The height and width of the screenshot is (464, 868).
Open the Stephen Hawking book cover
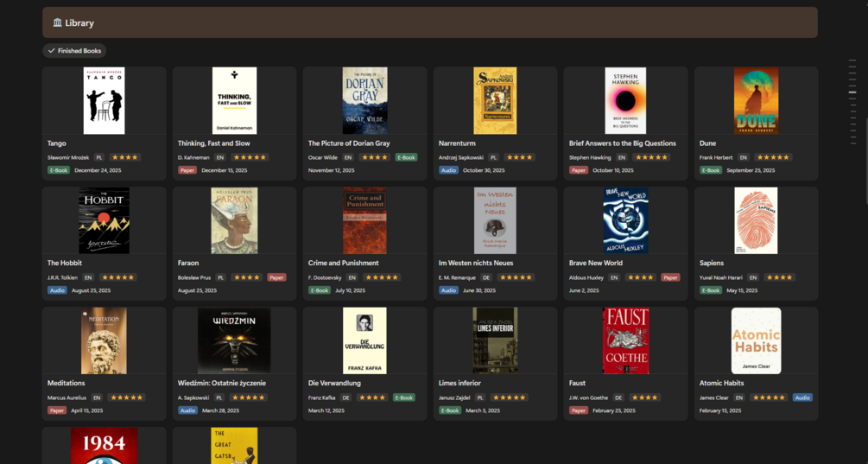pos(625,101)
